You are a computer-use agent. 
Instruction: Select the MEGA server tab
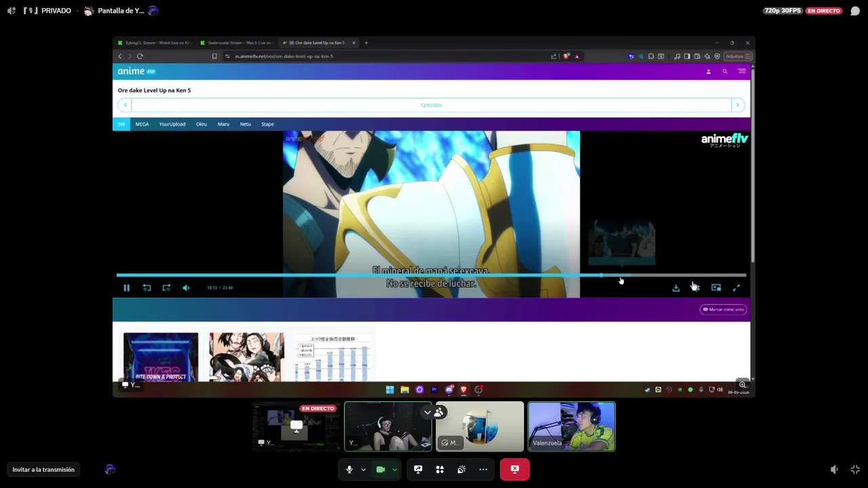click(142, 124)
